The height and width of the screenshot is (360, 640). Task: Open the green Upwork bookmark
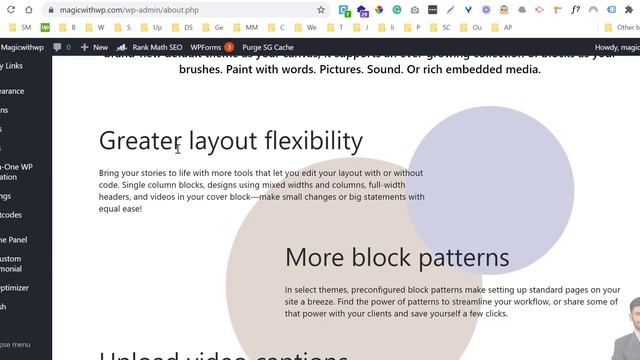click(45, 27)
